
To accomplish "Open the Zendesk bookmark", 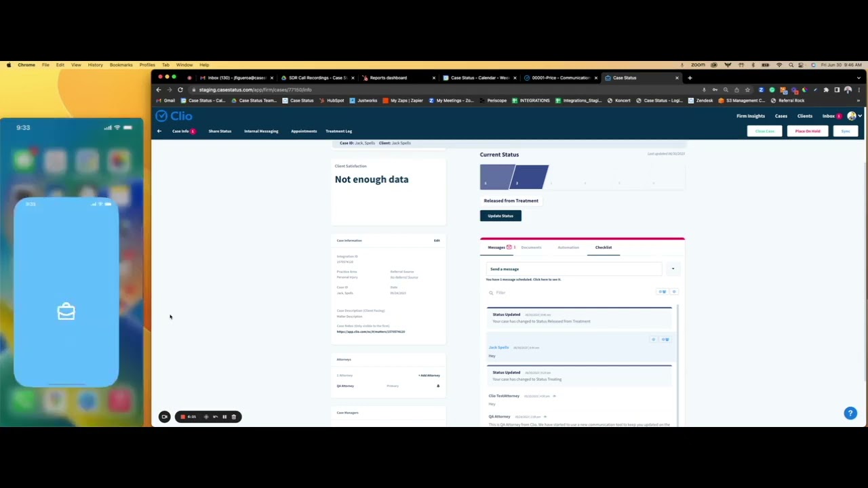I will (701, 100).
